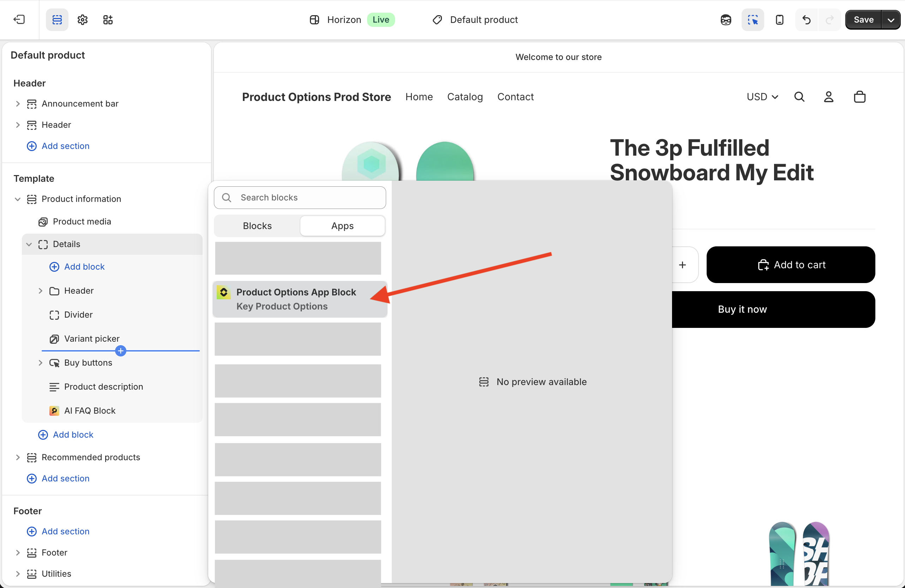Open the Theme settings gear icon
Viewport: 905px width, 588px height.
tap(82, 20)
